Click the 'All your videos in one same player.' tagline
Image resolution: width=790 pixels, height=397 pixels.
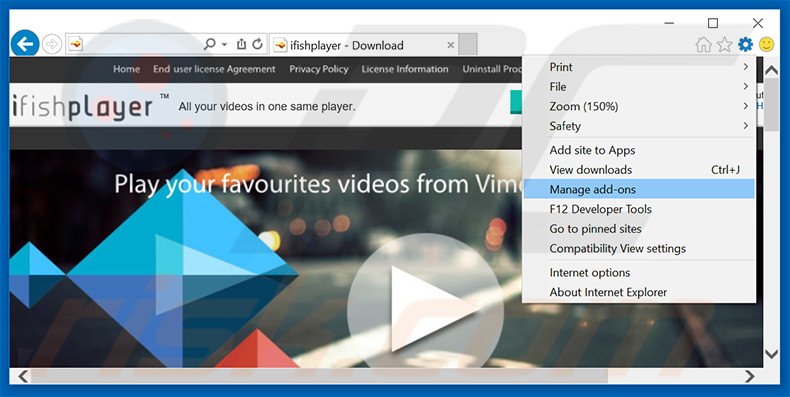267,107
